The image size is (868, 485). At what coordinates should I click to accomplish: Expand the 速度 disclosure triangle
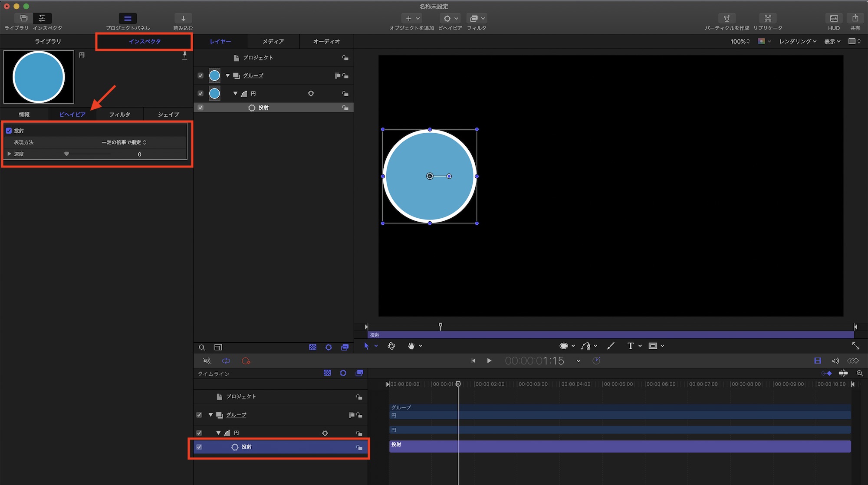point(9,154)
